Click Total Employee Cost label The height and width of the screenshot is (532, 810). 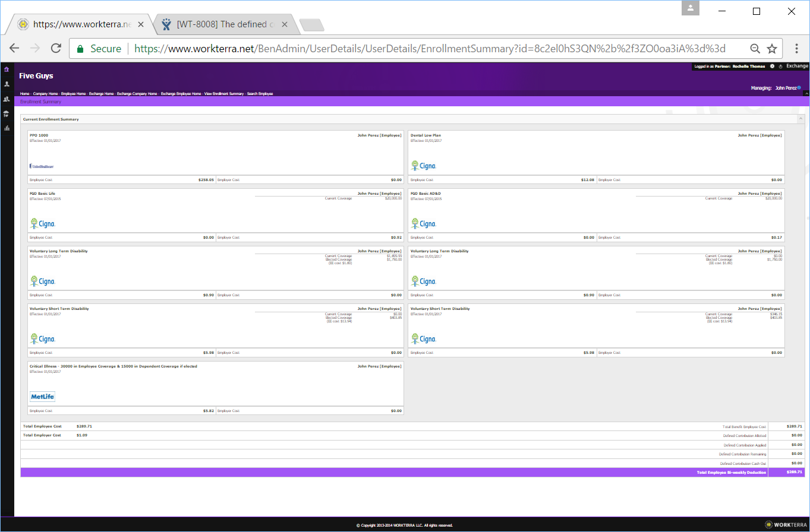(x=42, y=426)
